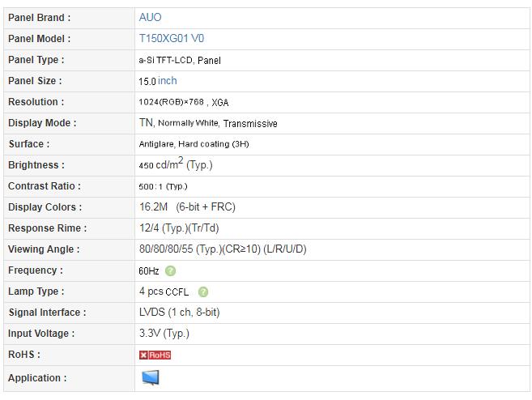Follow the blue inch unit link
532x400 pixels.
[168, 81]
